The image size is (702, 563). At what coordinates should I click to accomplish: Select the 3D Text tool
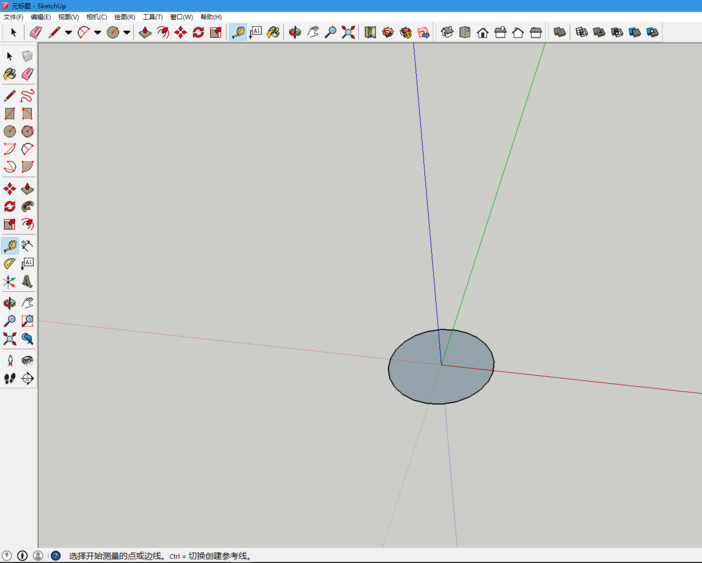pyautogui.click(x=27, y=282)
